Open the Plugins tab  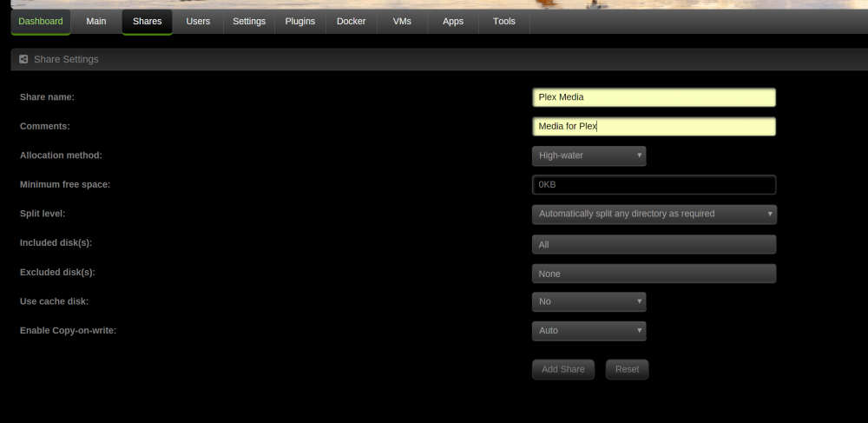[300, 22]
